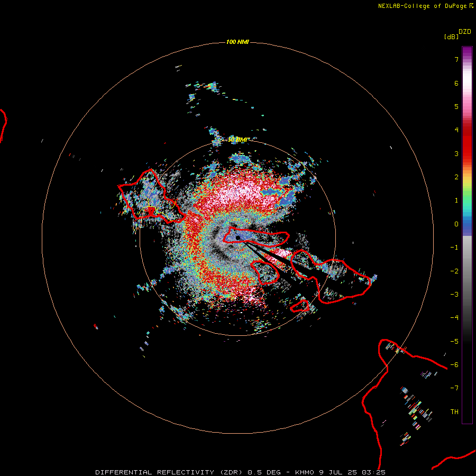This screenshot has width=476, height=476.
Task: Click the -6 scale value
Action: 454,365
